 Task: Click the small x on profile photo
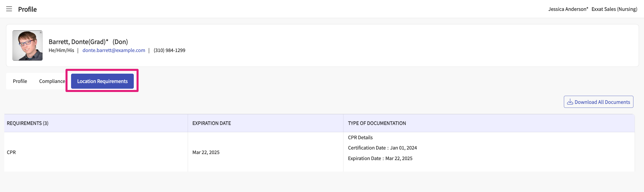click(41, 32)
